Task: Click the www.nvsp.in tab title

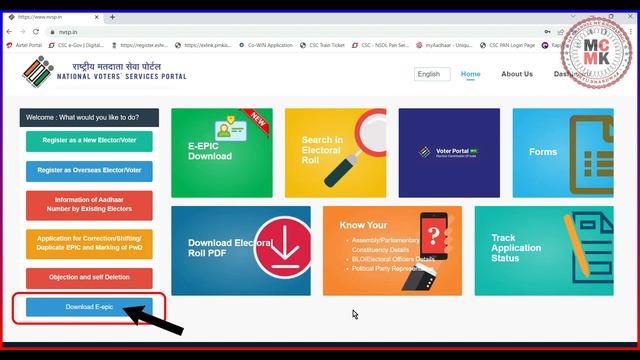Action: [x=40, y=17]
